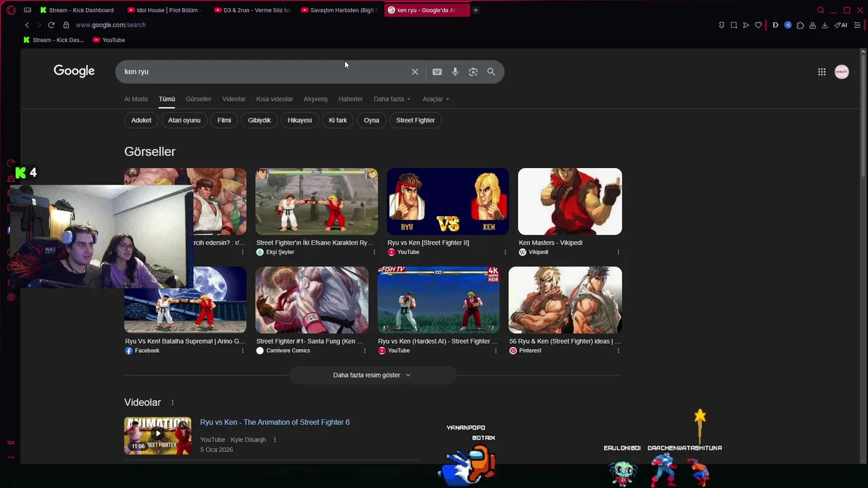
Task: Open the sidebar three-dots more menu
Action: click(11, 457)
